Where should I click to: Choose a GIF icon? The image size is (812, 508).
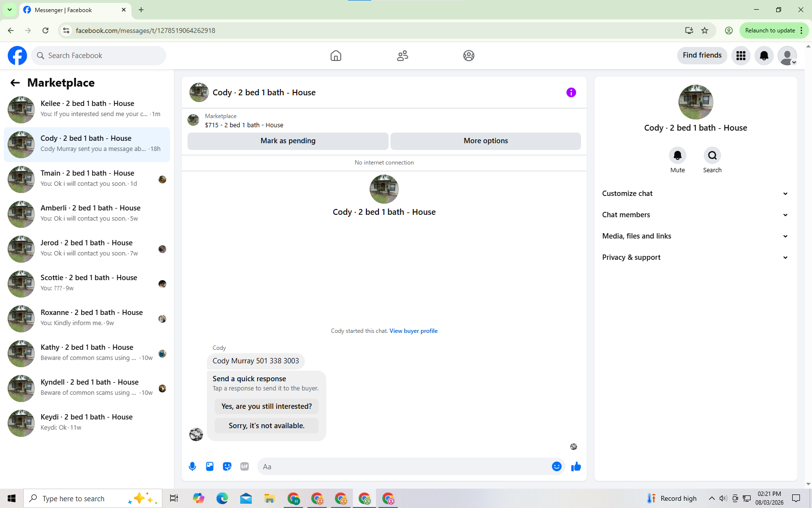coord(245,466)
